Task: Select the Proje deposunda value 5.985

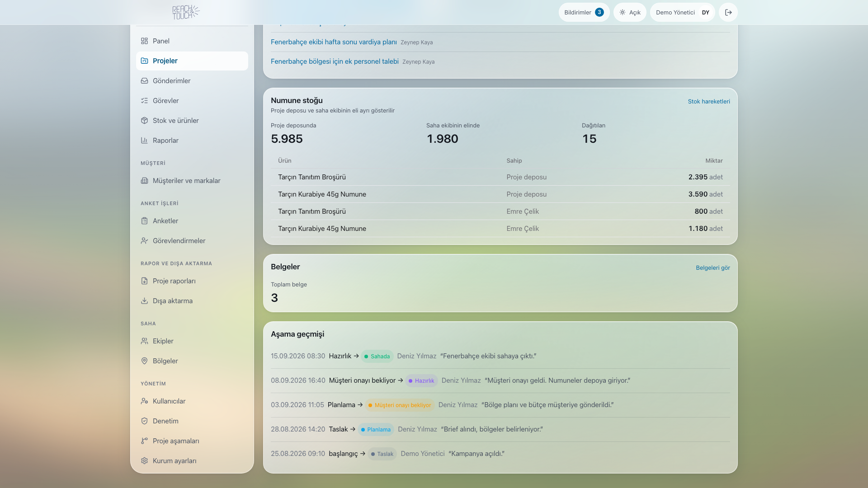Action: tap(287, 139)
